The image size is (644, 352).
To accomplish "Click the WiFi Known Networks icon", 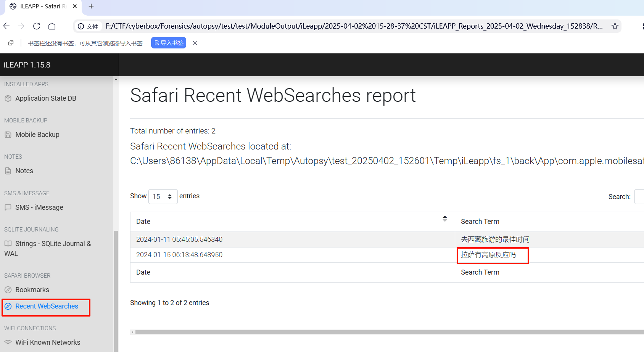I will (x=8, y=342).
